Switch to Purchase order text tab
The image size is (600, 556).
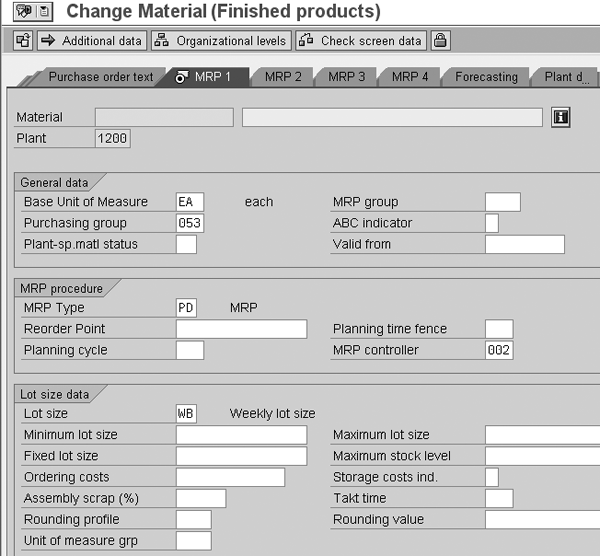pos(100,77)
